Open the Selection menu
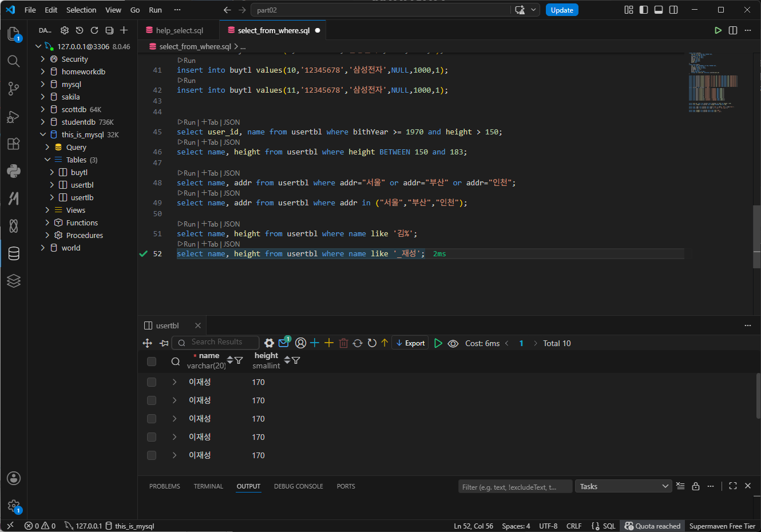The image size is (761, 532). [81, 10]
